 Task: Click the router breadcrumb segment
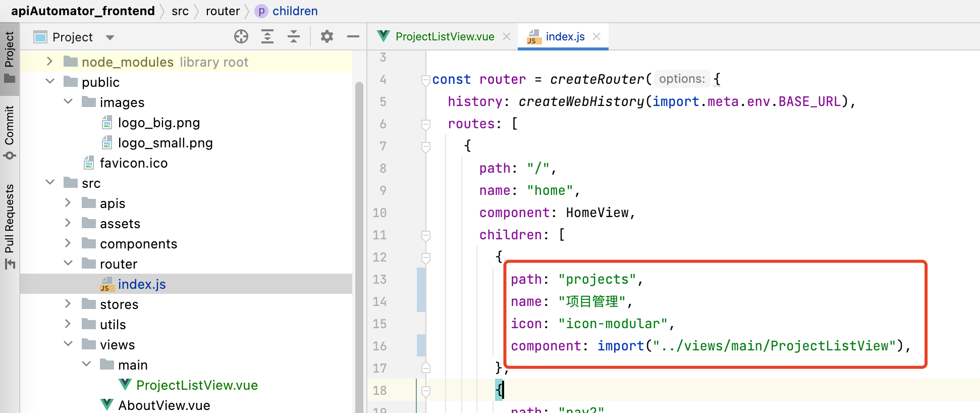[x=223, y=11]
